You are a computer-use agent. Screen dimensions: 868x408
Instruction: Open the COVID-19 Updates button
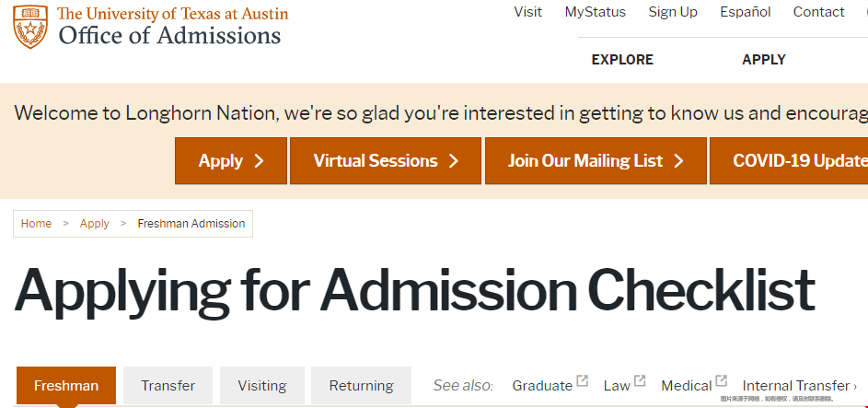[x=789, y=161]
